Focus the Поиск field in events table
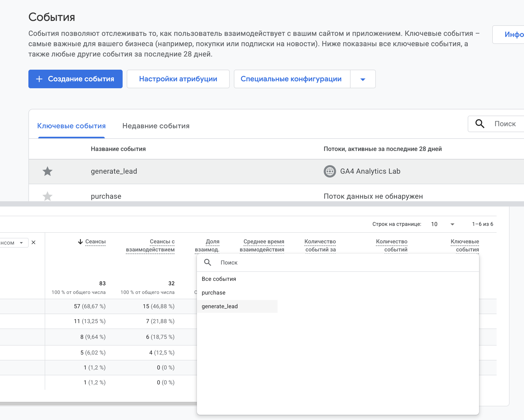This screenshot has width=524, height=420. pyautogui.click(x=496, y=124)
